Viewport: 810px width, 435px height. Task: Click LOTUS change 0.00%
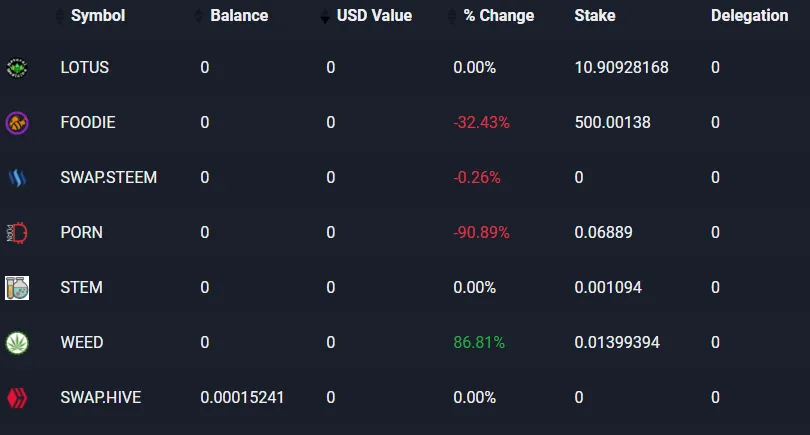[x=475, y=68]
